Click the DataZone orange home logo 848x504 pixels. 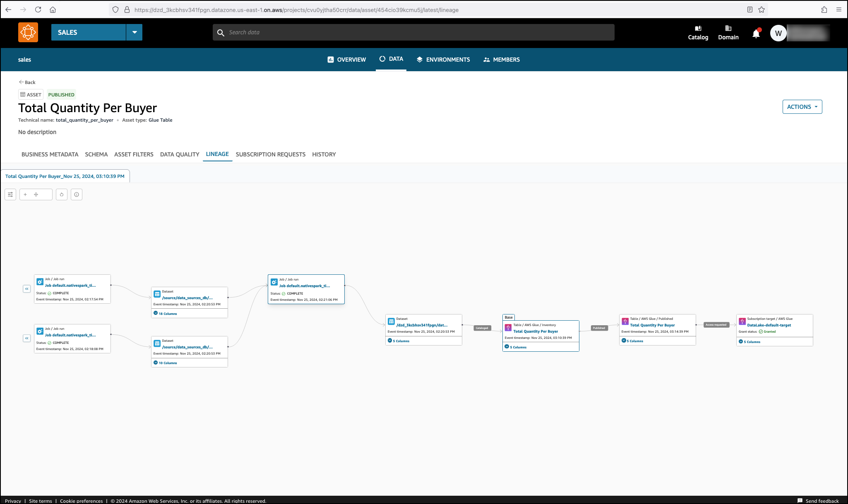28,32
